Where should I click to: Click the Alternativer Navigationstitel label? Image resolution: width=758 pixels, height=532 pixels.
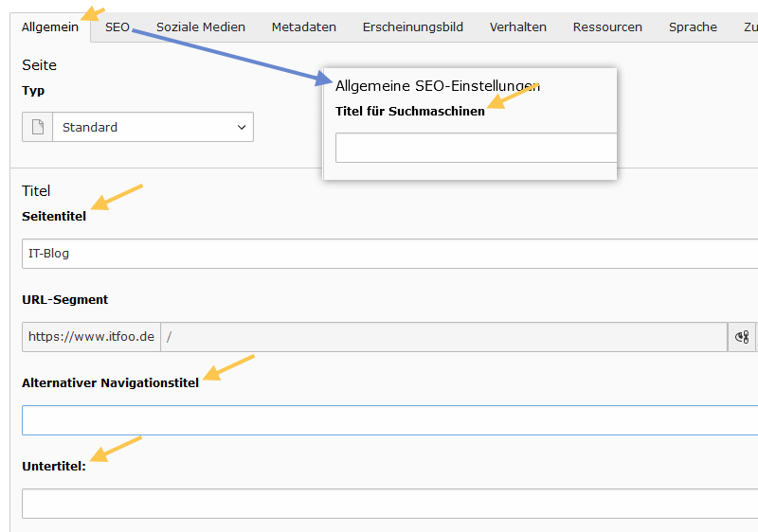[110, 382]
